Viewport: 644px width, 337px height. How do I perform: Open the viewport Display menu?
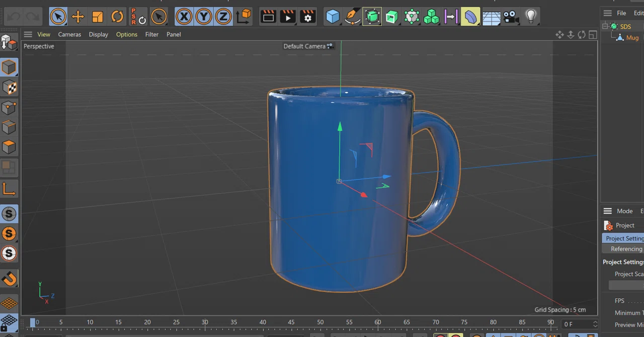[99, 34]
